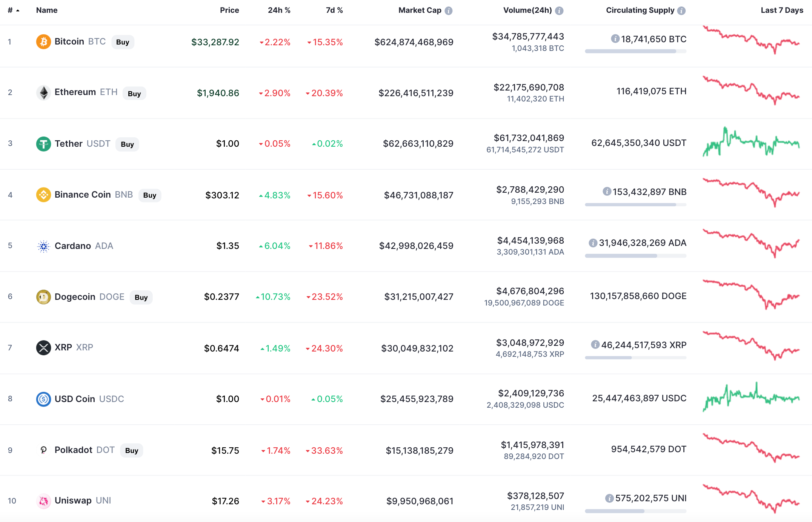The width and height of the screenshot is (812, 522).
Task: Click Uniswap volume $378,128,507
Action: [535, 496]
